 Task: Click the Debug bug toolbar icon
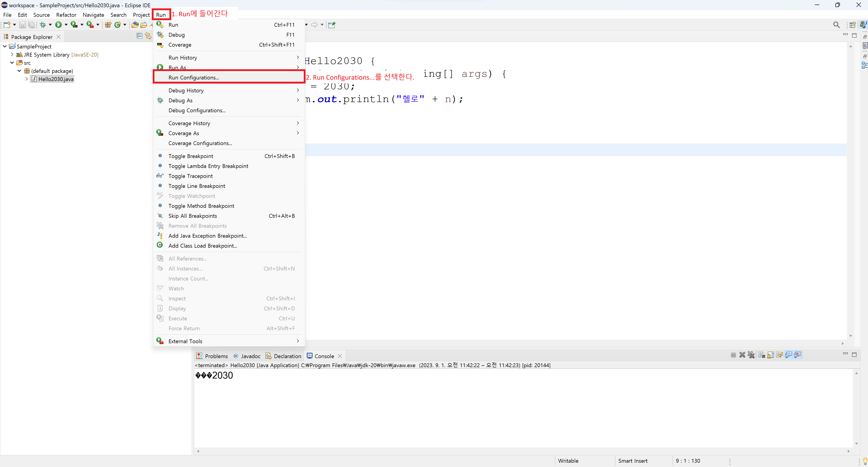pos(43,25)
